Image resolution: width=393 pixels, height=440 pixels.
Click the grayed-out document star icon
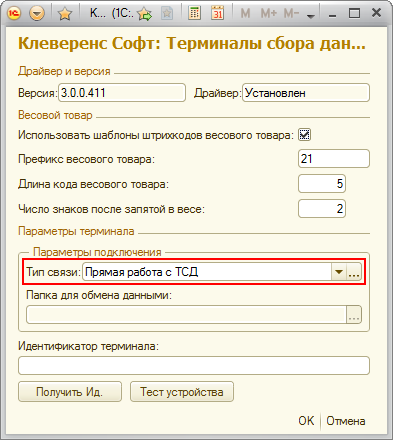coord(167,14)
